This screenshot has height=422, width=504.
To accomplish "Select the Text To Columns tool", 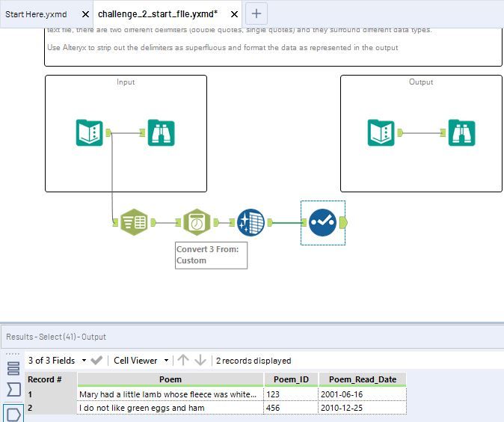I will coord(134,222).
